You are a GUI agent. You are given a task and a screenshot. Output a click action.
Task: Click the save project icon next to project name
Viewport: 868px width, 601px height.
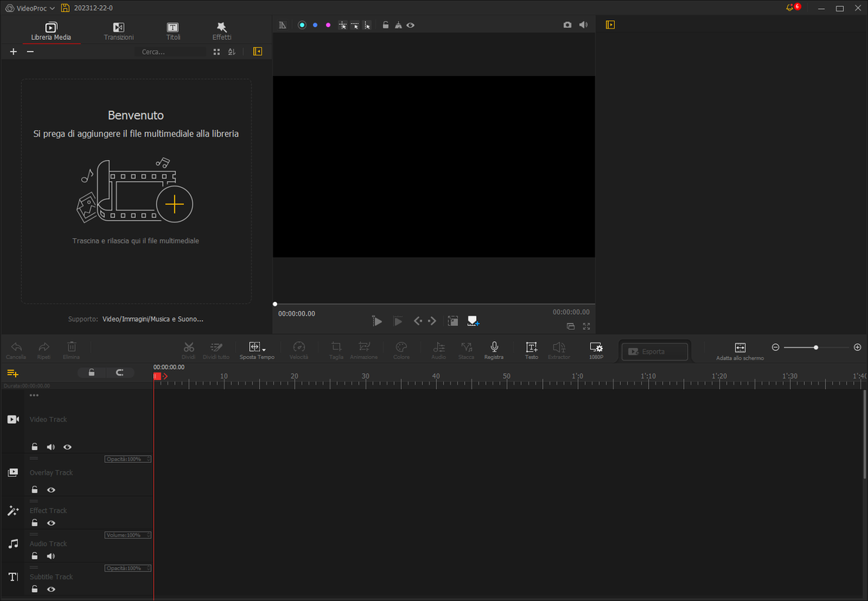pos(65,8)
